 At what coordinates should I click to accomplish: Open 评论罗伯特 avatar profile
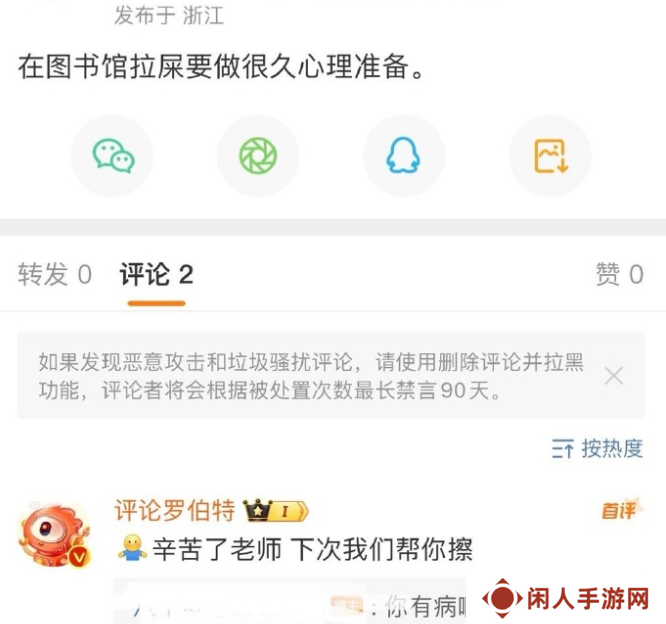tap(54, 535)
